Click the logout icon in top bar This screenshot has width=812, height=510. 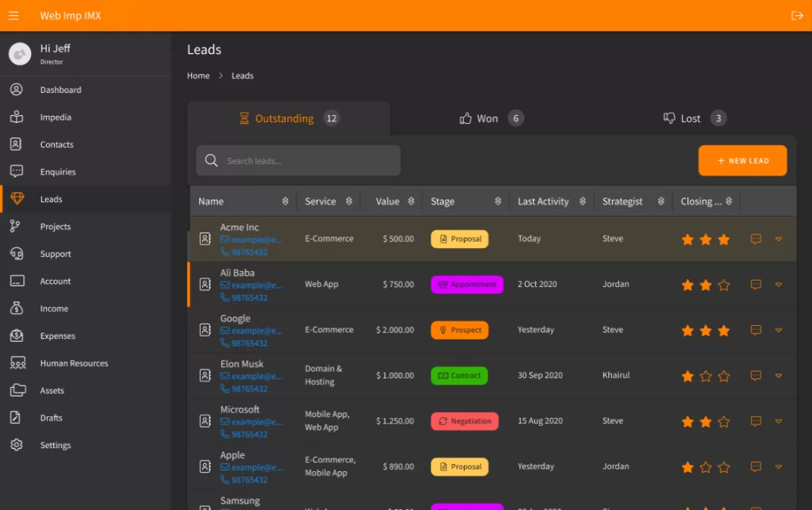click(x=797, y=16)
